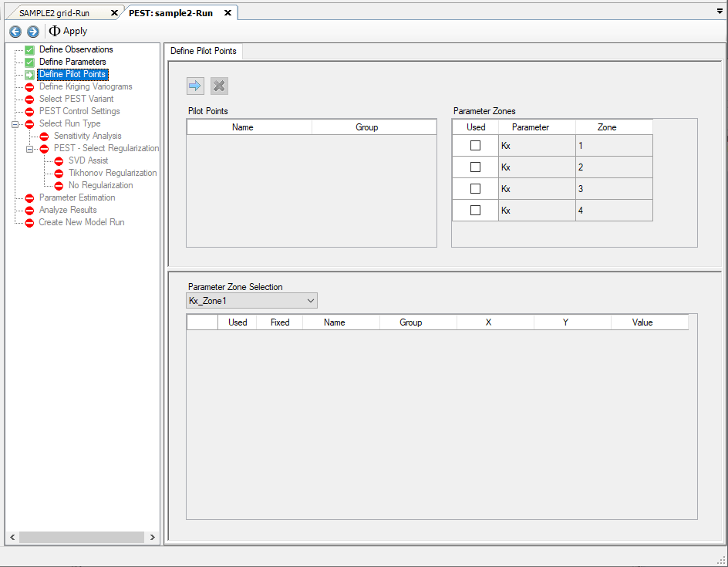
Task: Click the forward navigation arrow icon
Action: pos(32,31)
